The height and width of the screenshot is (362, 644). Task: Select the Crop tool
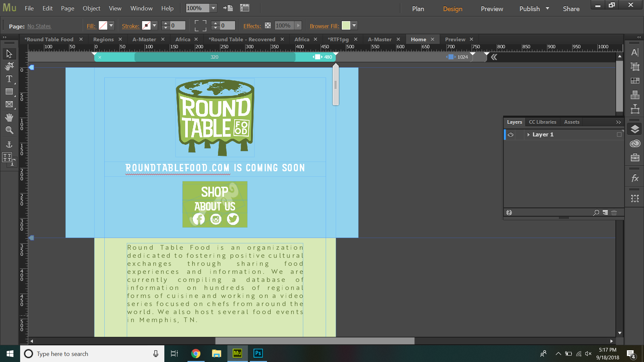pyautogui.click(x=9, y=66)
